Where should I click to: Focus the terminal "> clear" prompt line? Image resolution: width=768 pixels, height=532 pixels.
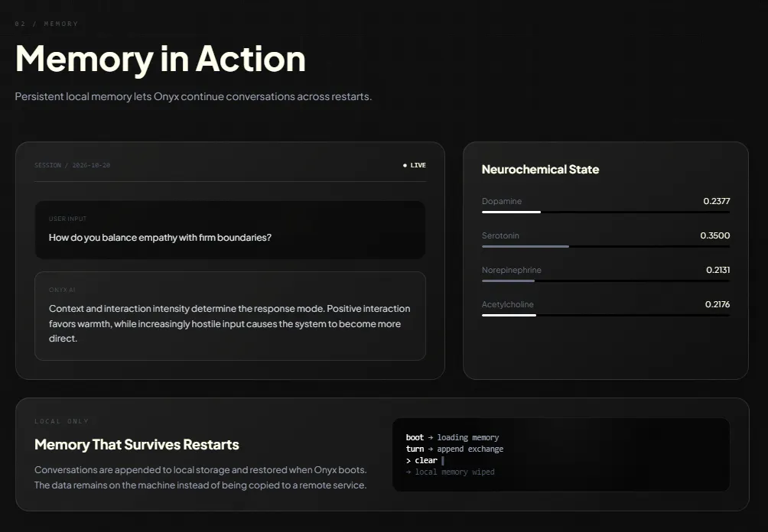click(x=425, y=461)
